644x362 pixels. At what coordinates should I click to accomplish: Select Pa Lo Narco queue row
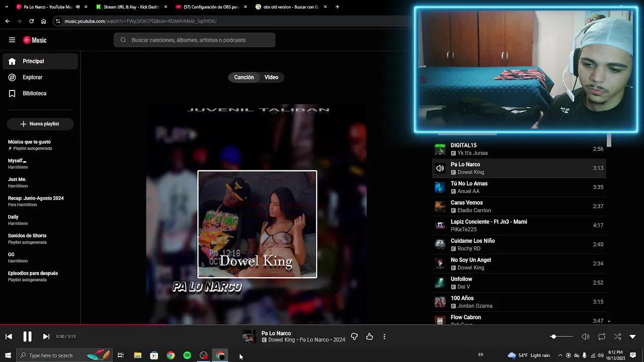click(519, 168)
